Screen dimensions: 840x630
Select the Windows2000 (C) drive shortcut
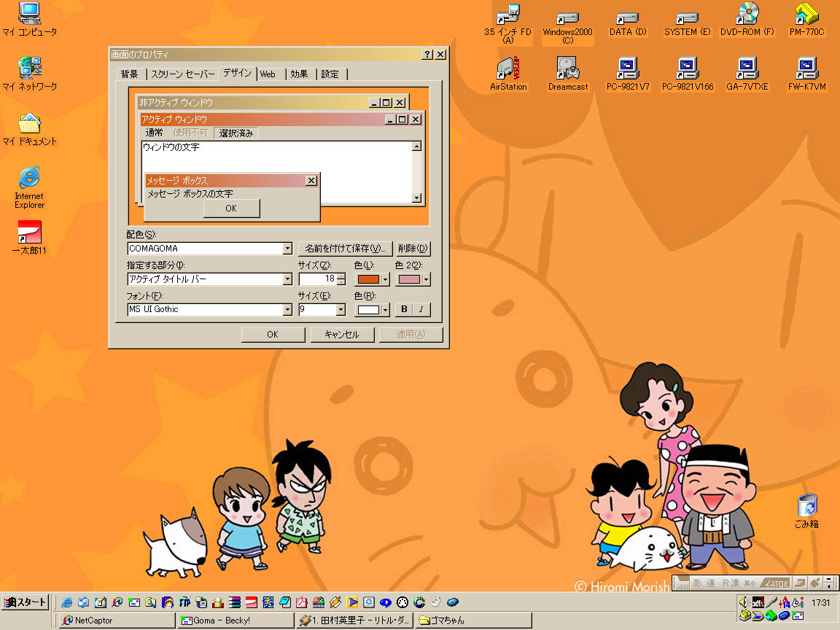click(568, 27)
